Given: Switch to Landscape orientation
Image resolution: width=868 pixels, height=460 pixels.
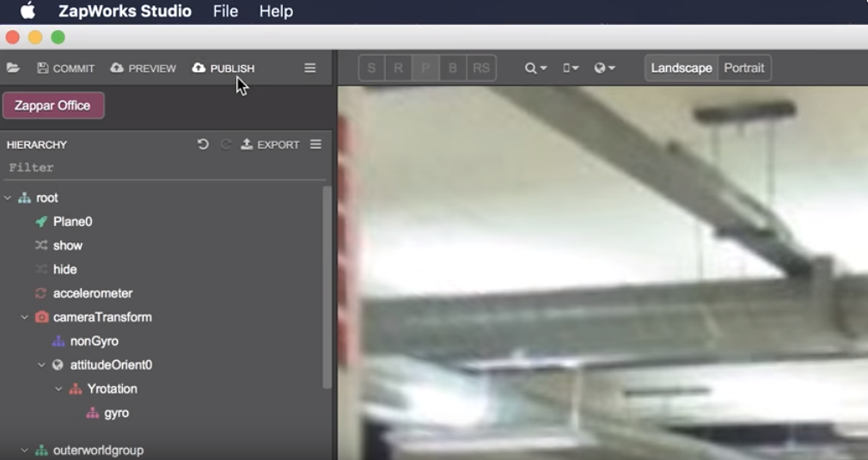Looking at the screenshot, I should pos(682,68).
